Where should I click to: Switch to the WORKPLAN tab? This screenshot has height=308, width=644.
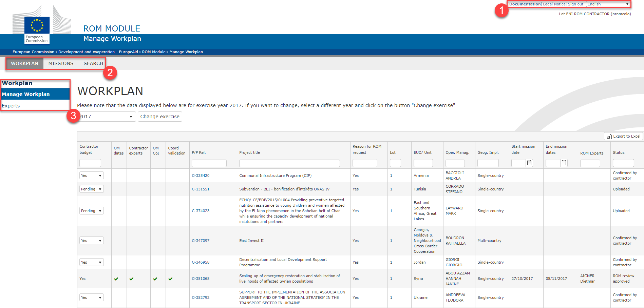click(x=24, y=63)
